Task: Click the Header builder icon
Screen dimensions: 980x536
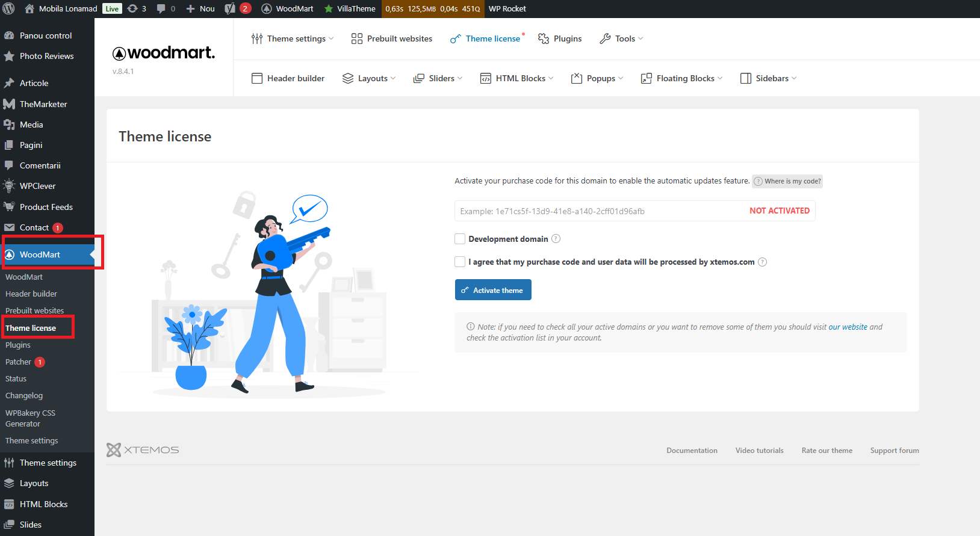Action: (x=257, y=78)
